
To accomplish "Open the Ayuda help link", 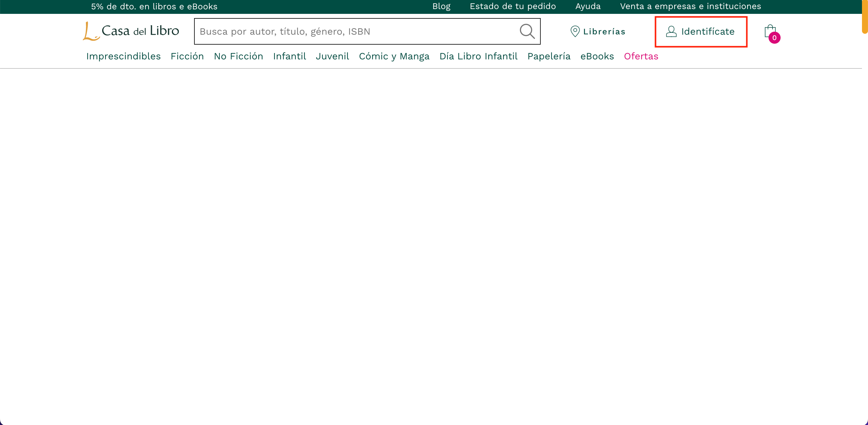I will (588, 6).
